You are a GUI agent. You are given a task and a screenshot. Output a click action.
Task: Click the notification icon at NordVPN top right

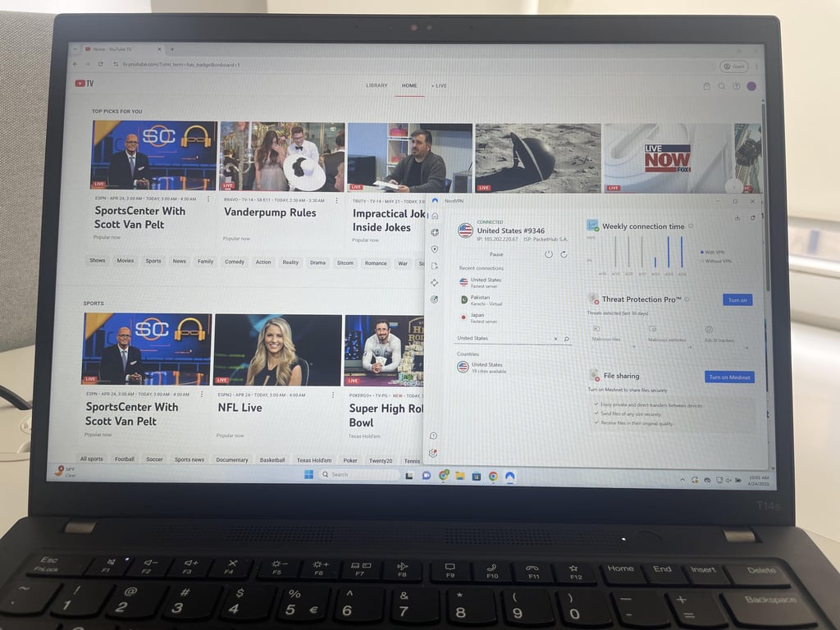click(753, 217)
